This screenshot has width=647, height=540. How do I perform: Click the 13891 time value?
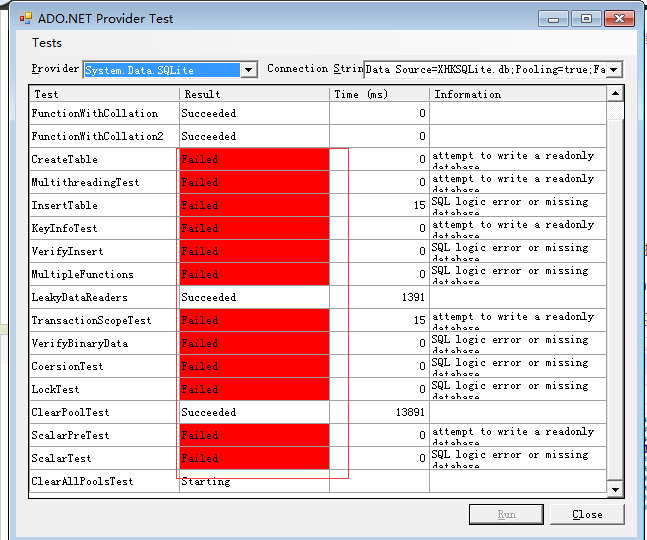(x=410, y=413)
